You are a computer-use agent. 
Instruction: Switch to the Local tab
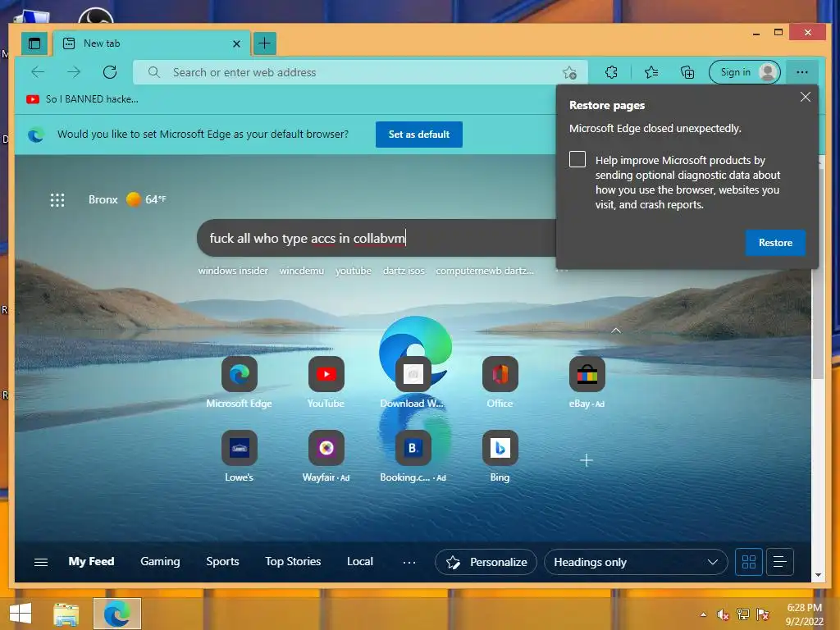point(360,561)
